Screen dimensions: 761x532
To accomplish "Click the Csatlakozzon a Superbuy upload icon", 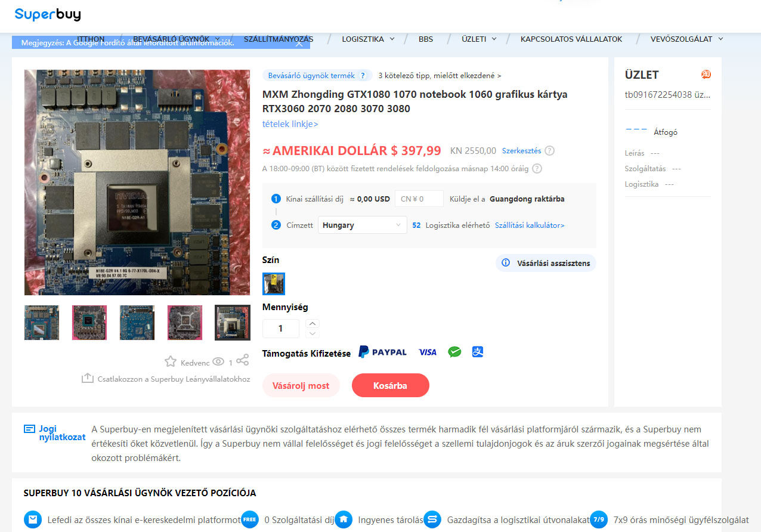I will click(x=88, y=379).
